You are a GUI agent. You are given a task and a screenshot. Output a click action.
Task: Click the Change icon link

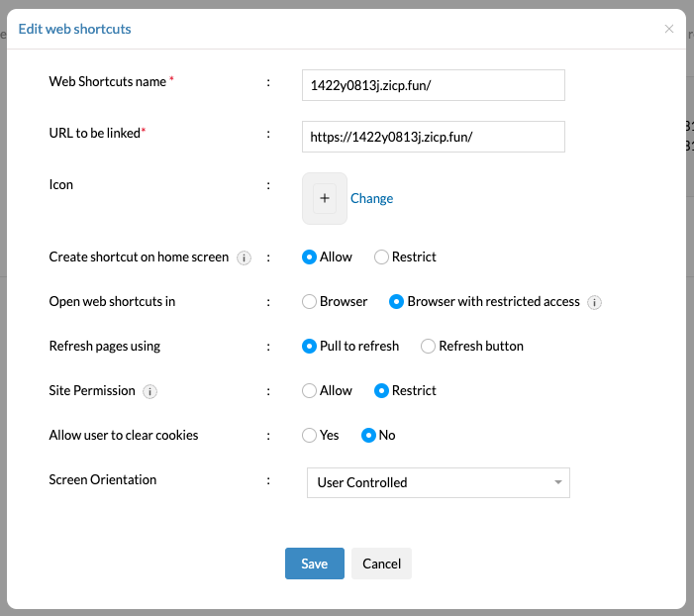371,198
